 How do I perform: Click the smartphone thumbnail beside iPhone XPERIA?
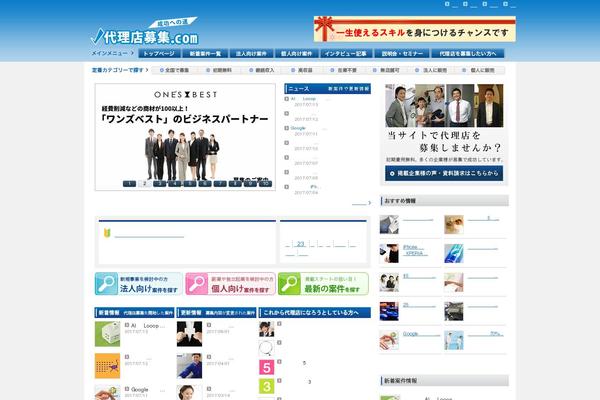pos(389,253)
